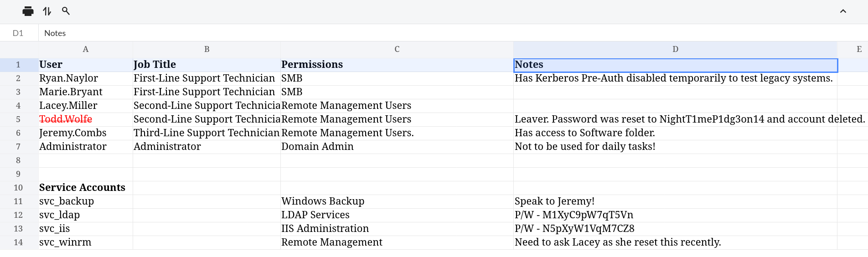Screen dimensions: 868x257
Task: Select row 5 header
Action: coord(18,119)
